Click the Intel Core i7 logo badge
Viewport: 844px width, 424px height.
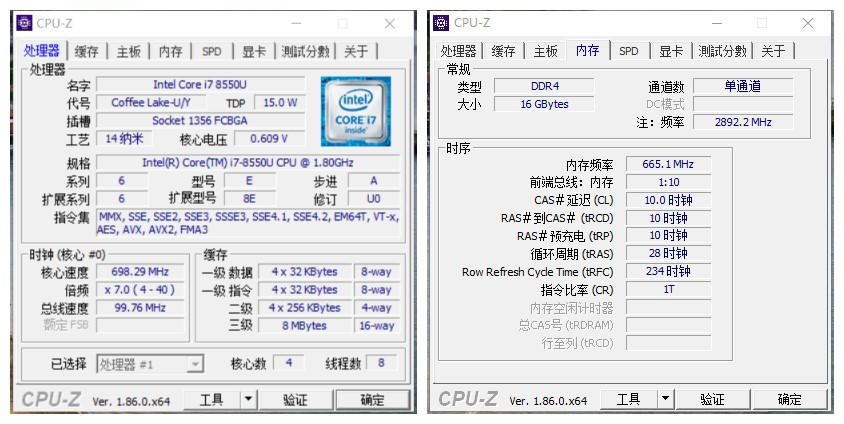pyautogui.click(x=356, y=111)
